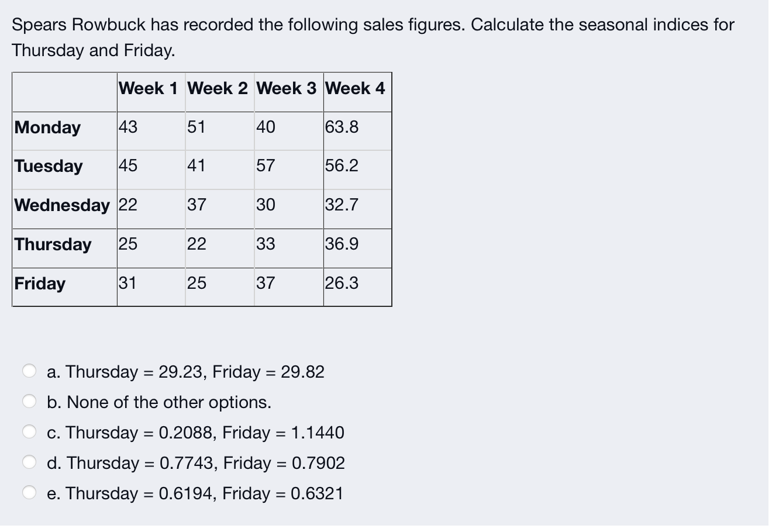Select option c radio button
The width and height of the screenshot is (772, 532).
click(x=29, y=431)
